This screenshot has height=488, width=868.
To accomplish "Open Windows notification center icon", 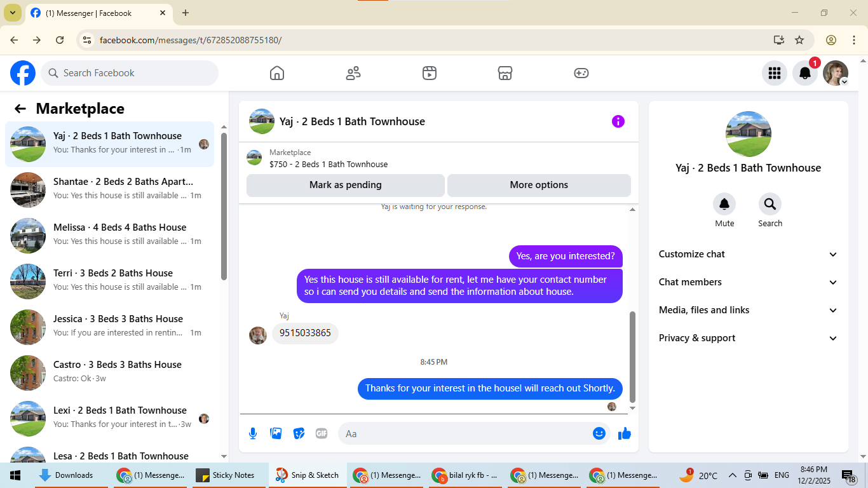I will [x=849, y=475].
